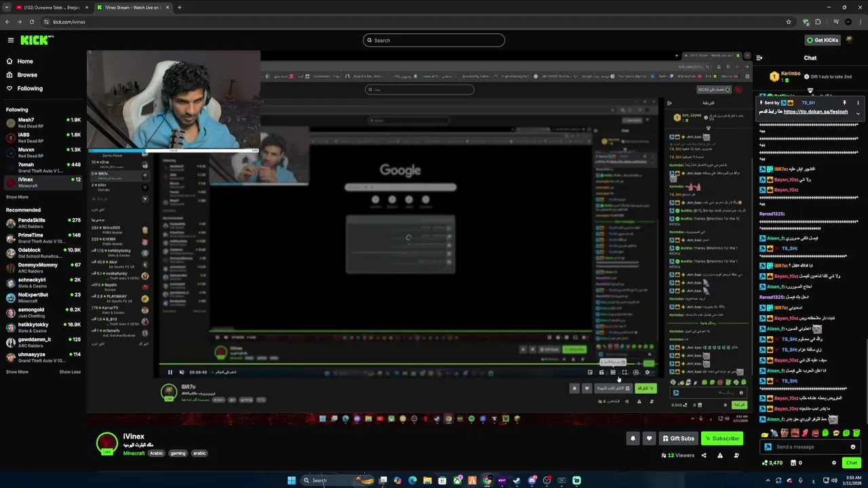Expand pinned message chevron
The height and width of the screenshot is (488, 868).
coord(858,113)
